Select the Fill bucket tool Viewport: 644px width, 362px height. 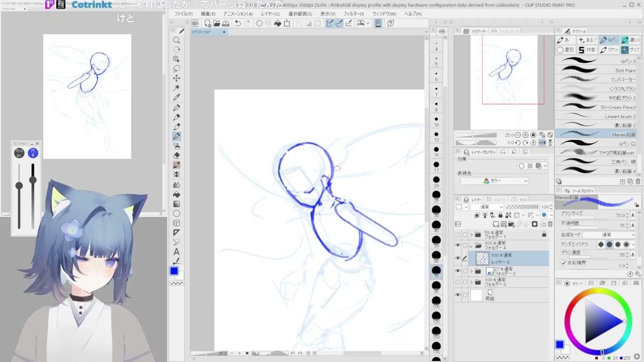click(177, 195)
